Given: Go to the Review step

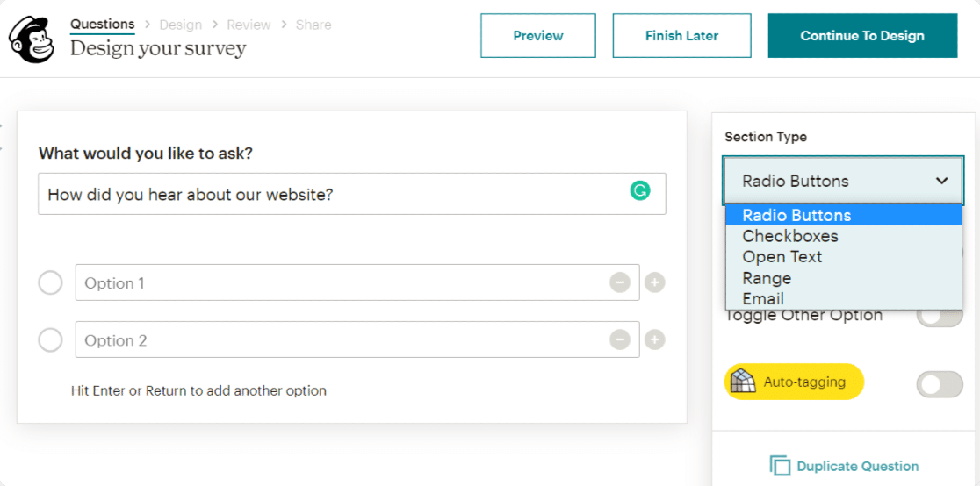Looking at the screenshot, I should (x=249, y=25).
